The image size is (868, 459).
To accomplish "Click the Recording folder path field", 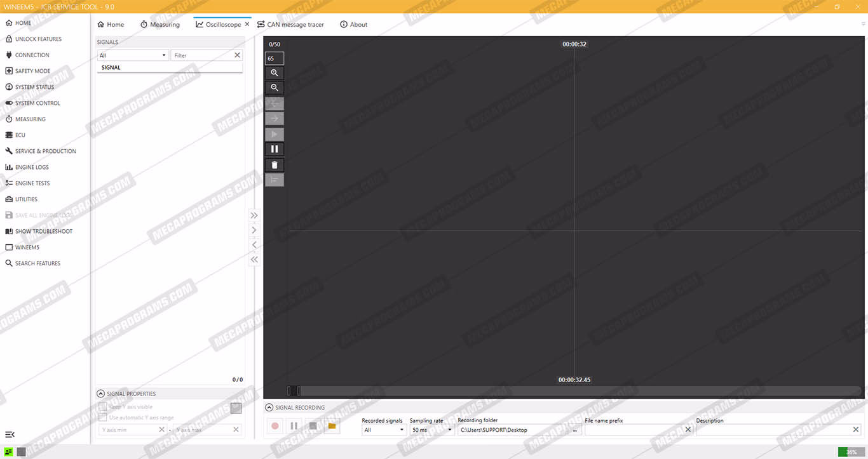I will point(512,430).
